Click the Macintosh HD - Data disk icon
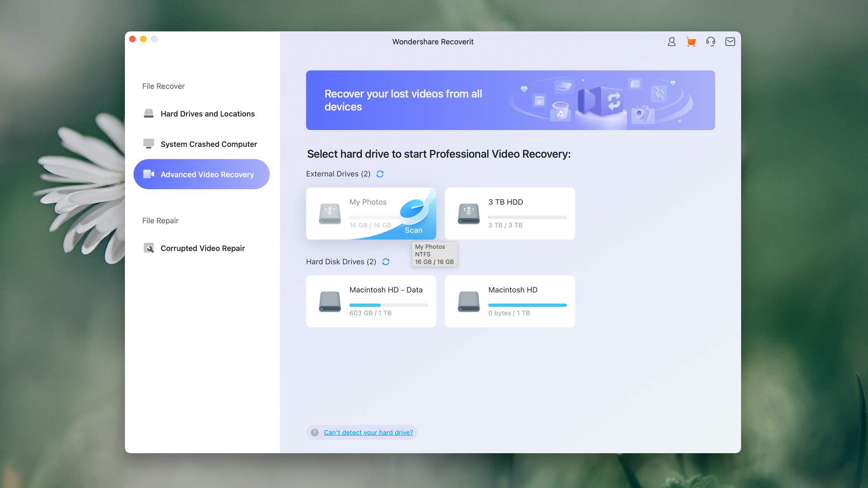Screen dimensions: 868x488 pos(330,301)
